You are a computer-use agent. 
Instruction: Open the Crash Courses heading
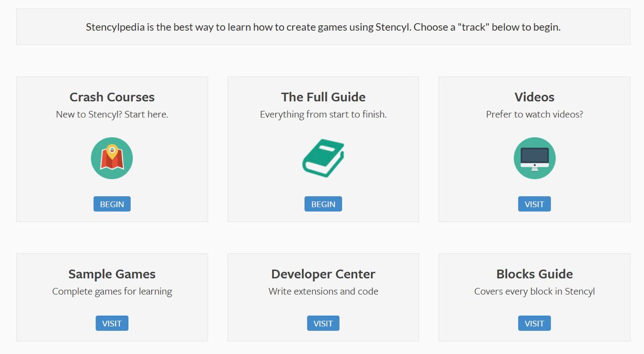coord(112,97)
